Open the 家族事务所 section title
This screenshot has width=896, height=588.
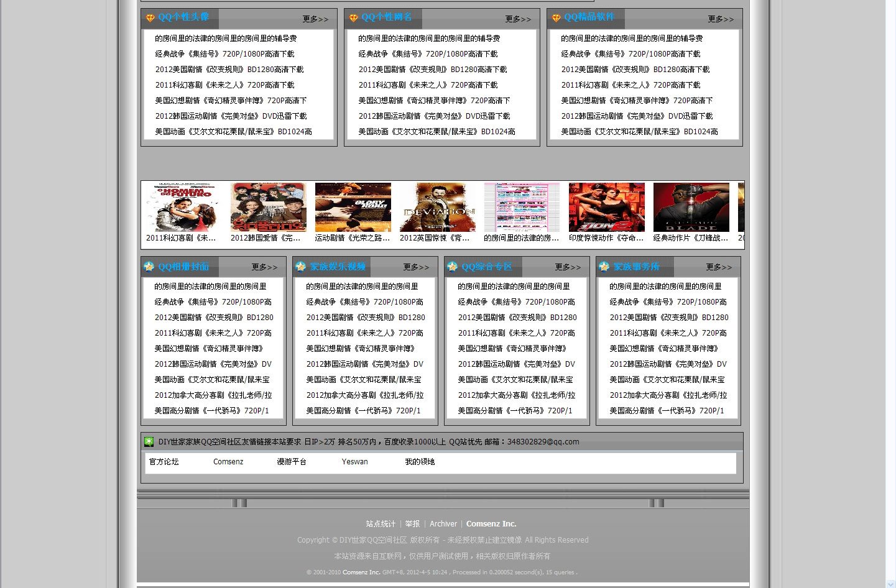(x=637, y=267)
